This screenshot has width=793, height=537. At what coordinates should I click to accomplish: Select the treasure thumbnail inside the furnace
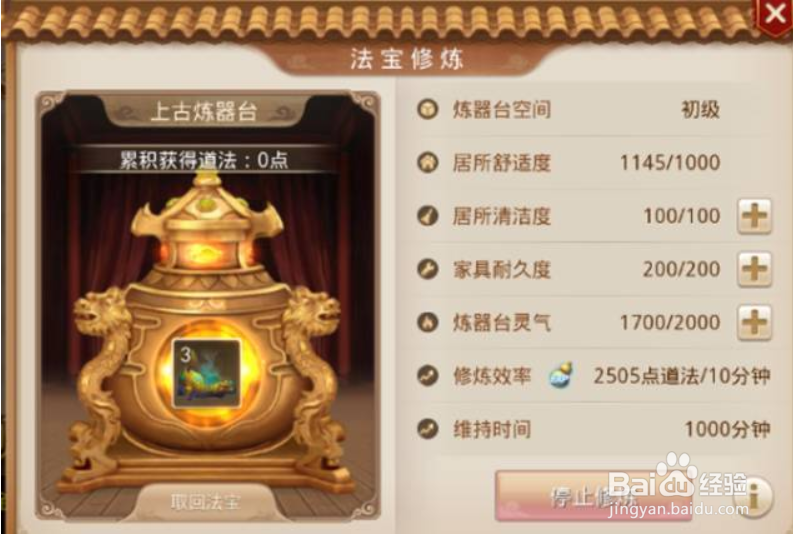(207, 374)
